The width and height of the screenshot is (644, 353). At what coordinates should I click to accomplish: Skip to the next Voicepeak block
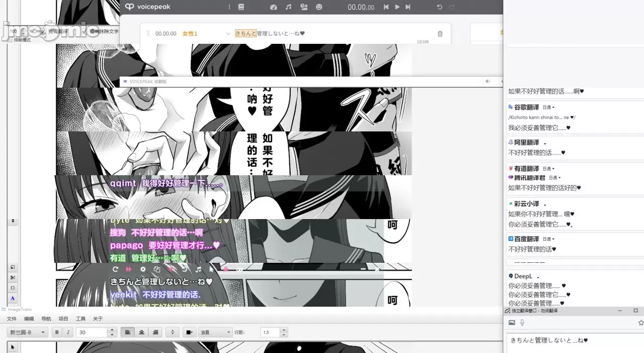pos(408,7)
